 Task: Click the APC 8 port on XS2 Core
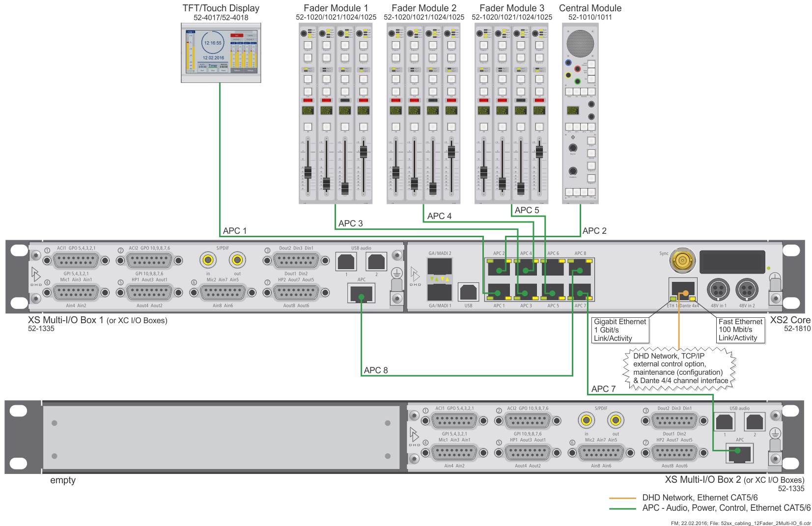pyautogui.click(x=580, y=267)
